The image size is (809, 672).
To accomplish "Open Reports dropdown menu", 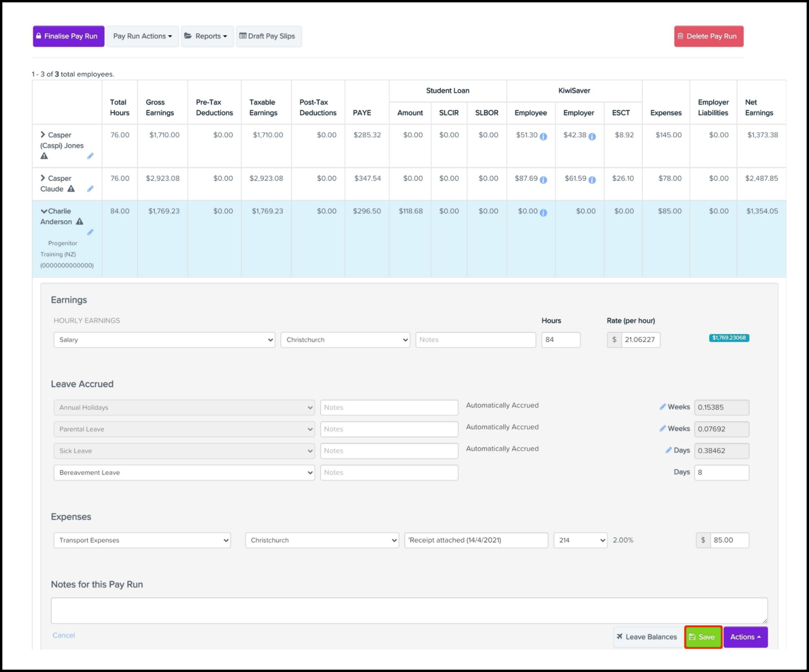I will click(x=207, y=36).
